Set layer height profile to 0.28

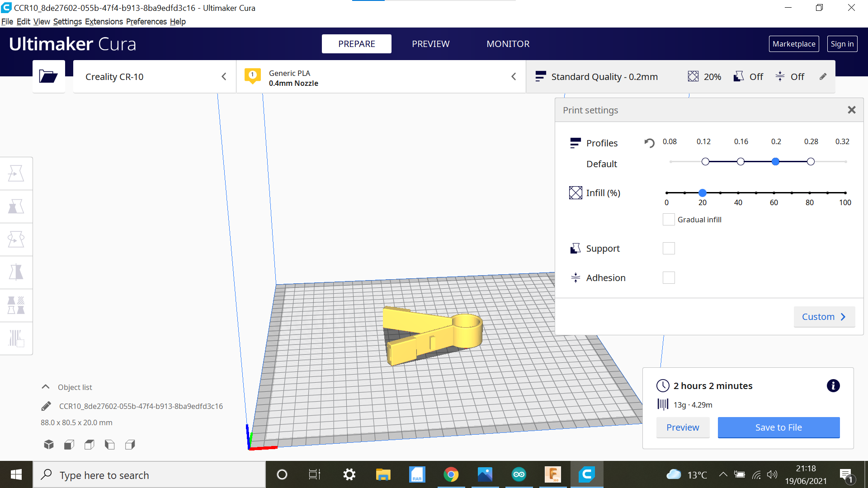pos(811,161)
